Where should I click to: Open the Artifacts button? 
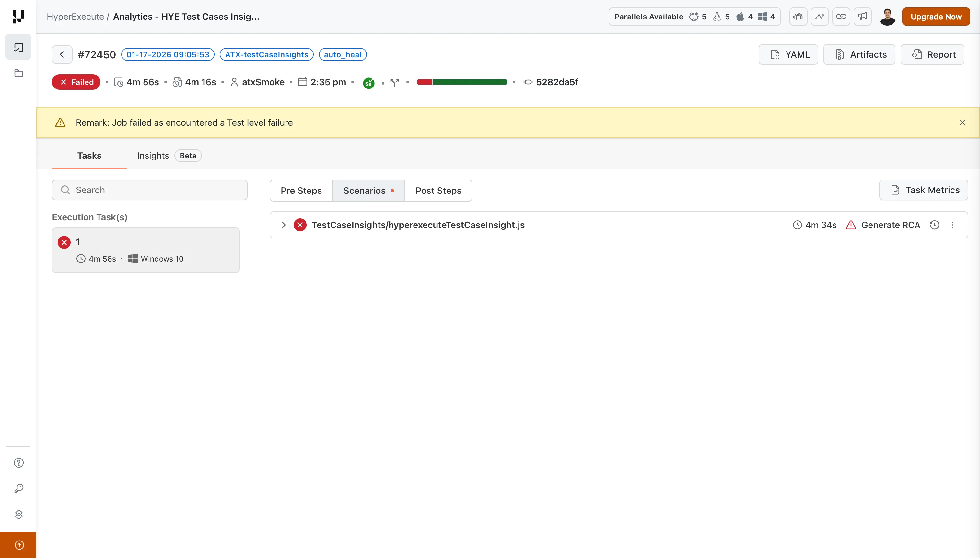[x=859, y=54]
